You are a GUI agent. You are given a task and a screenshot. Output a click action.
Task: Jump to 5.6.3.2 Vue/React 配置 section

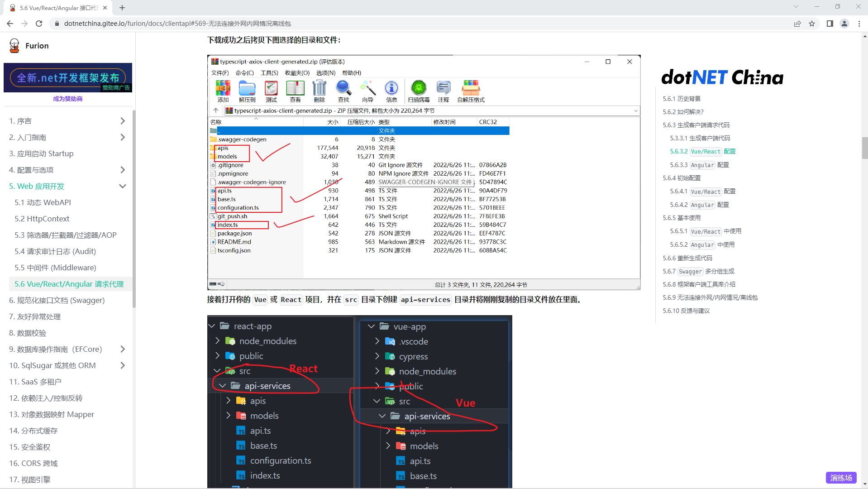702,151
